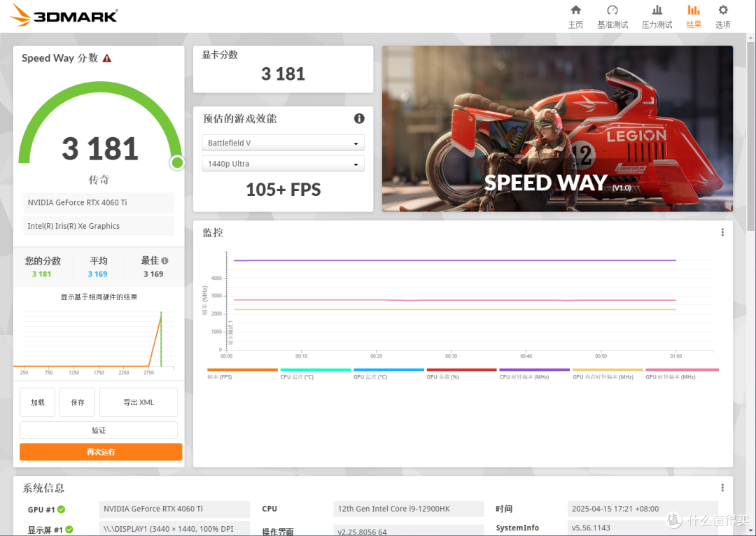The height and width of the screenshot is (536, 756).
Task: Open the 系统信息 panel three-dot menu
Action: click(722, 488)
